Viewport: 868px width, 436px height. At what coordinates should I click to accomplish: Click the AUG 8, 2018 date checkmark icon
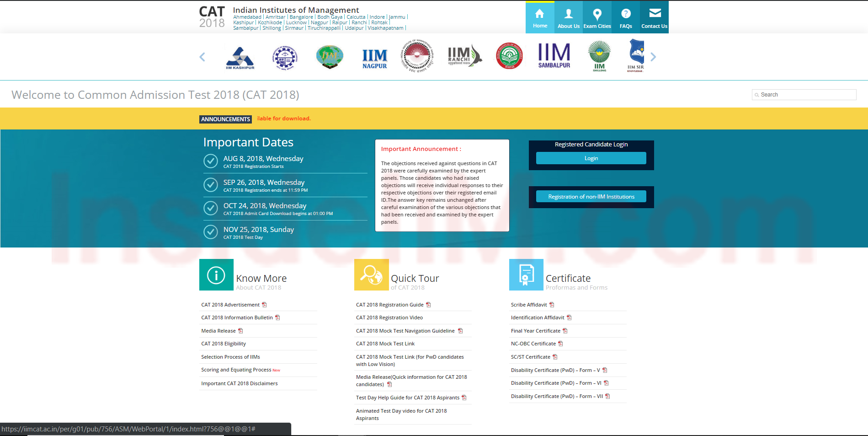click(x=210, y=161)
